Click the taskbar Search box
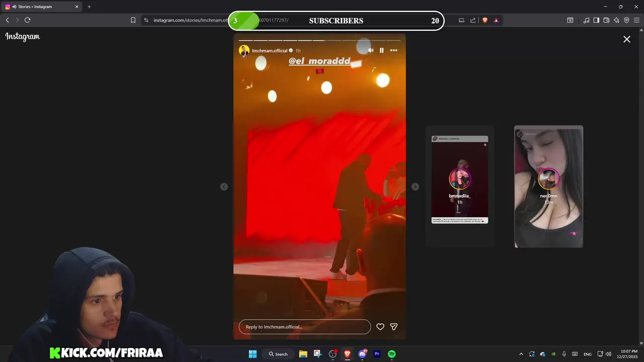 [x=278, y=354]
